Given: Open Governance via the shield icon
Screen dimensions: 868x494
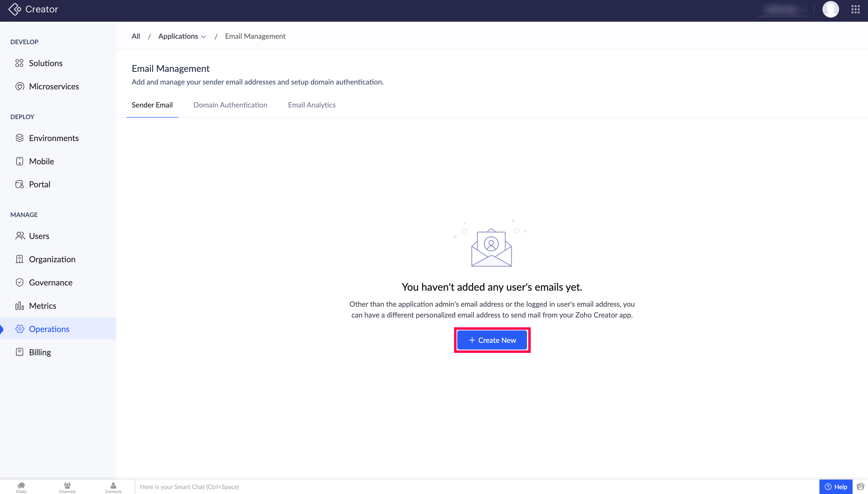Looking at the screenshot, I should click(x=20, y=282).
